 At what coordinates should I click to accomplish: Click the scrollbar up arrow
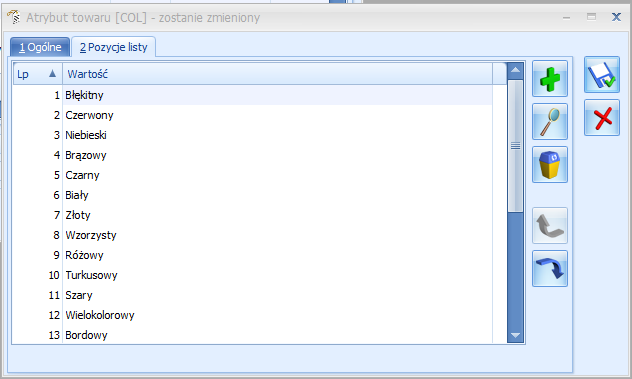pyautogui.click(x=515, y=71)
